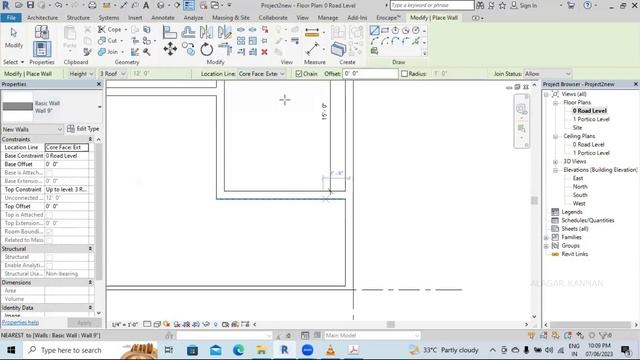Toggle Enable Analytical Model checkbox
This screenshot has width=640, height=360.
point(49,265)
